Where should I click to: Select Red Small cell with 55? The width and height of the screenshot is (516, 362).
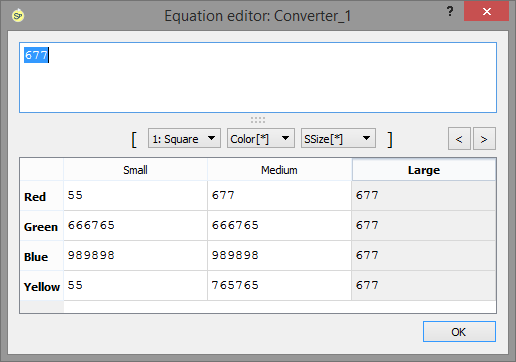point(135,196)
